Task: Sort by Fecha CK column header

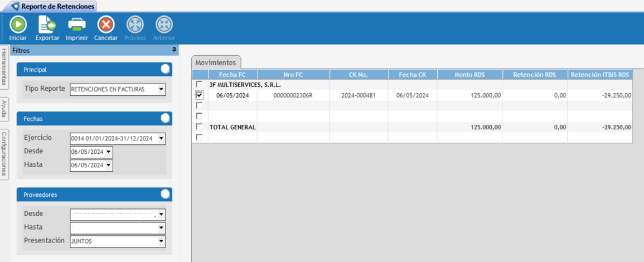Action: click(x=413, y=74)
